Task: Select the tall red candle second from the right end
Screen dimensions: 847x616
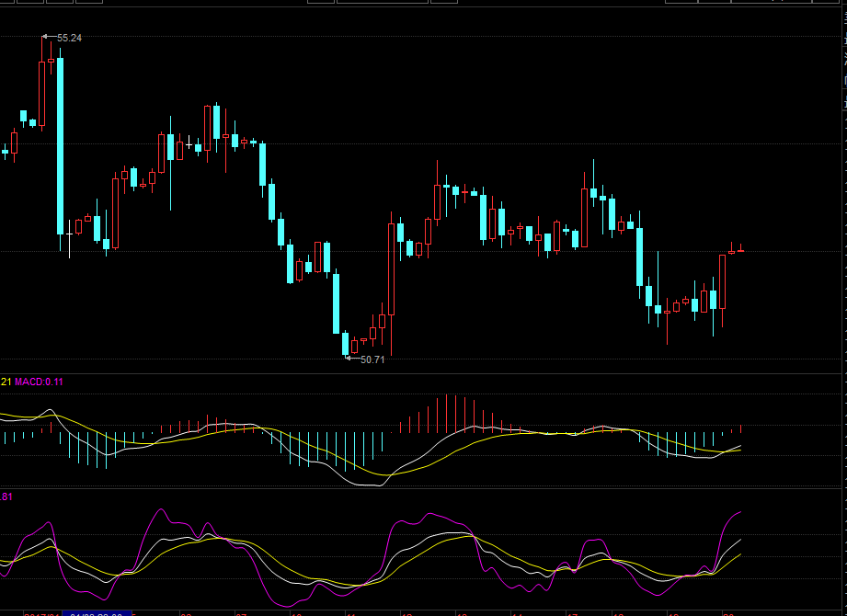Action: click(x=723, y=281)
